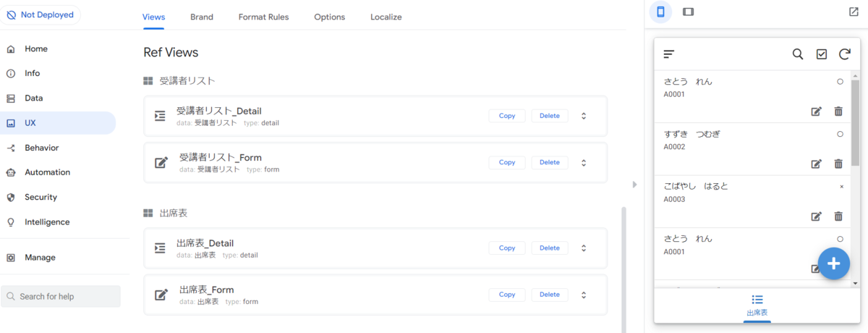Open the Brand tab
This screenshot has height=333, width=868.
pos(202,17)
